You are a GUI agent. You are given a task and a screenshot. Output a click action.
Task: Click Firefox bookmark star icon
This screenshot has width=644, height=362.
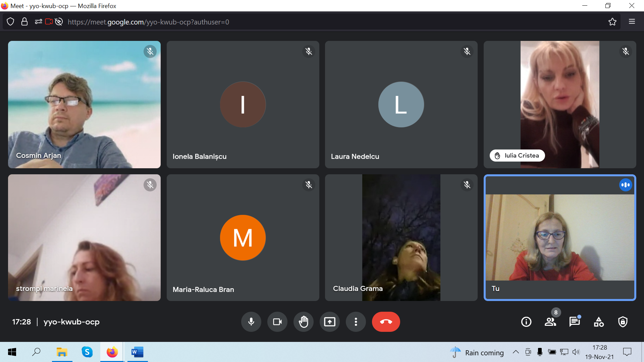(612, 22)
